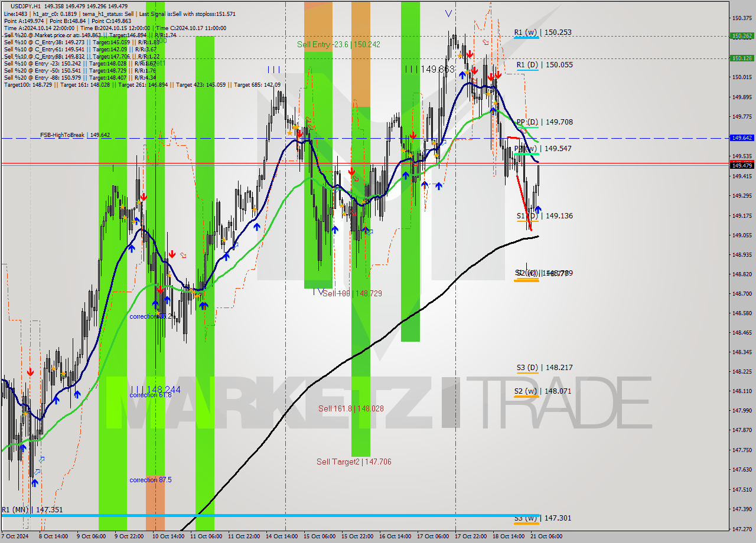Select the PP(w) | 149.547 pivot label
The height and width of the screenshot is (543, 756).
[x=542, y=149]
